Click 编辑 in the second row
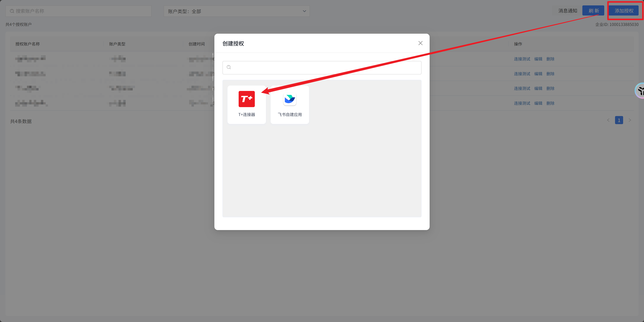644x322 pixels. coord(538,74)
